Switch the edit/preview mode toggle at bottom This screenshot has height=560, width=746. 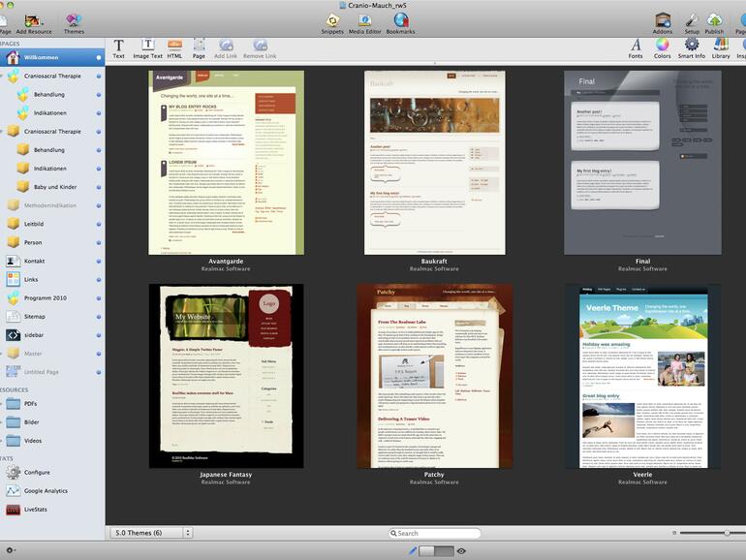(x=436, y=550)
